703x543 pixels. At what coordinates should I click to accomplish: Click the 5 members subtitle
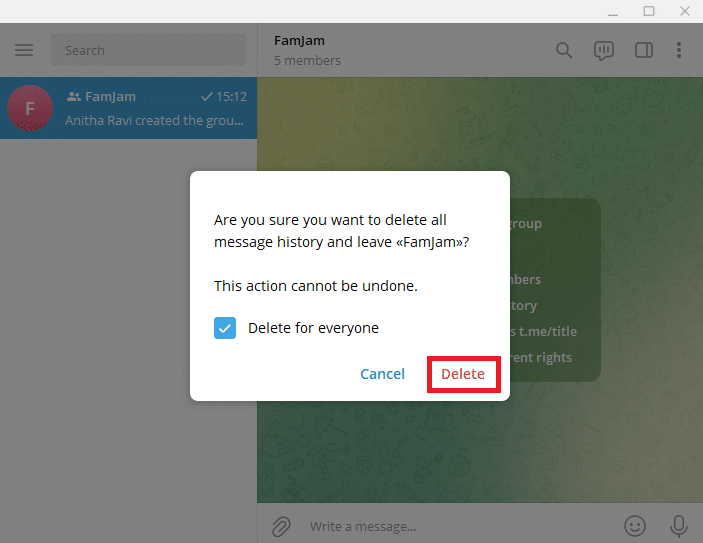coord(308,61)
